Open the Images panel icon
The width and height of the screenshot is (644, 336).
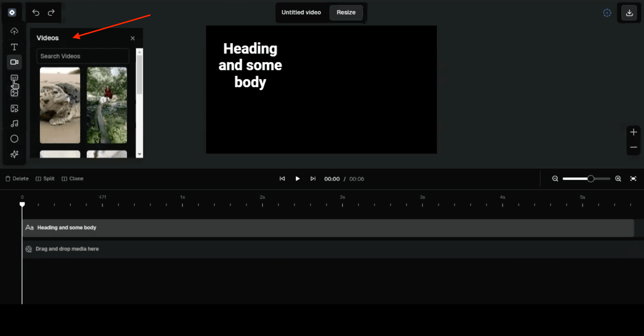pyautogui.click(x=14, y=93)
